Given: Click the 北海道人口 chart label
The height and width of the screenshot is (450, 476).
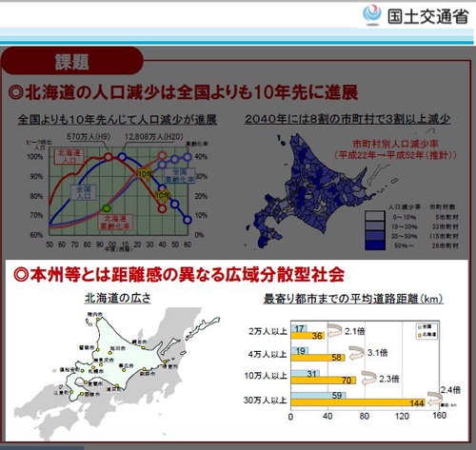Looking at the screenshot, I should [69, 156].
